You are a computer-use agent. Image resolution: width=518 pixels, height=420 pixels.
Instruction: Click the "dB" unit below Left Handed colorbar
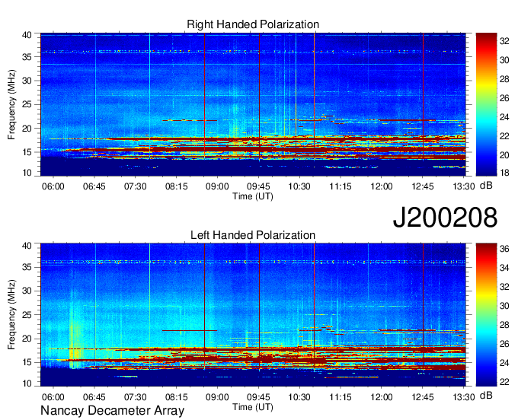pyautogui.click(x=486, y=395)
